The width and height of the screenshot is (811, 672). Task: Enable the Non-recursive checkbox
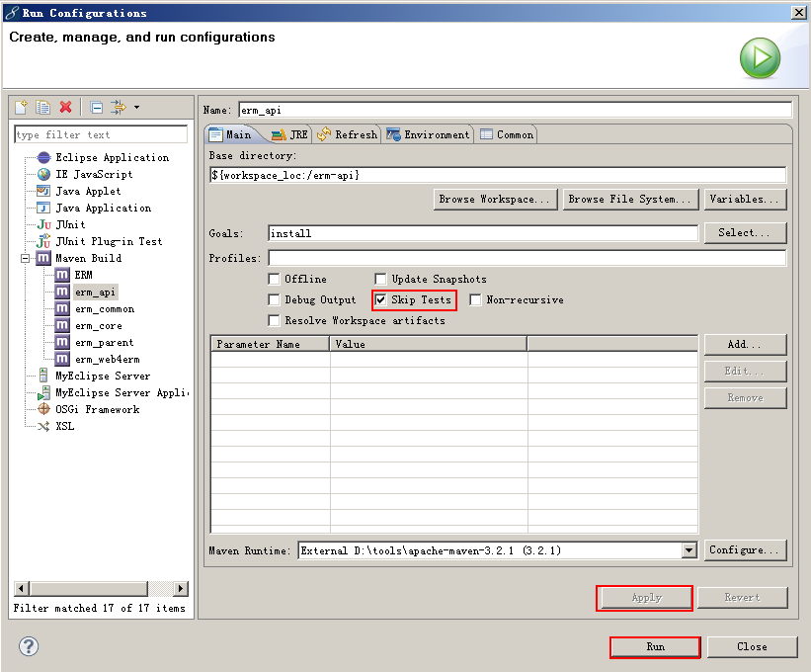coord(475,299)
